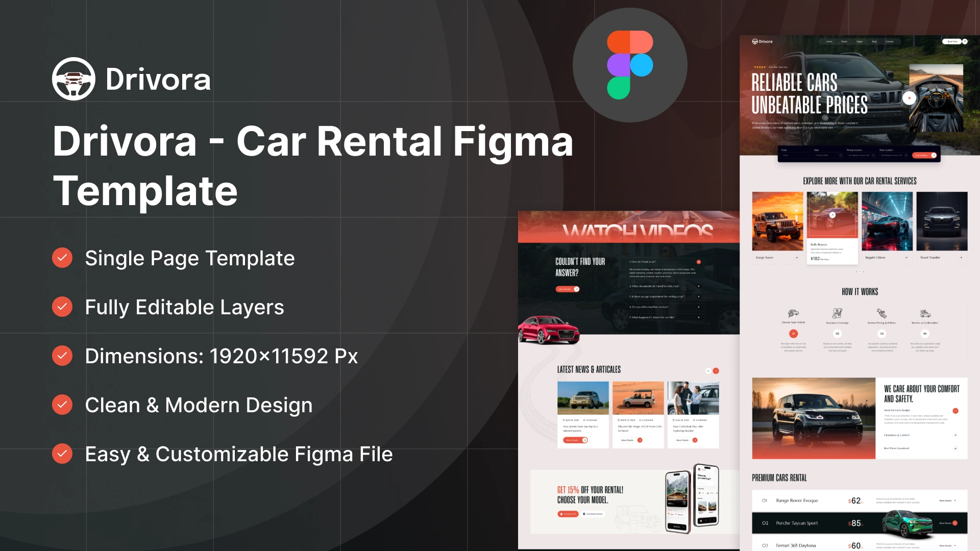
Task: Click next arrow in Latest News section
Action: (716, 371)
